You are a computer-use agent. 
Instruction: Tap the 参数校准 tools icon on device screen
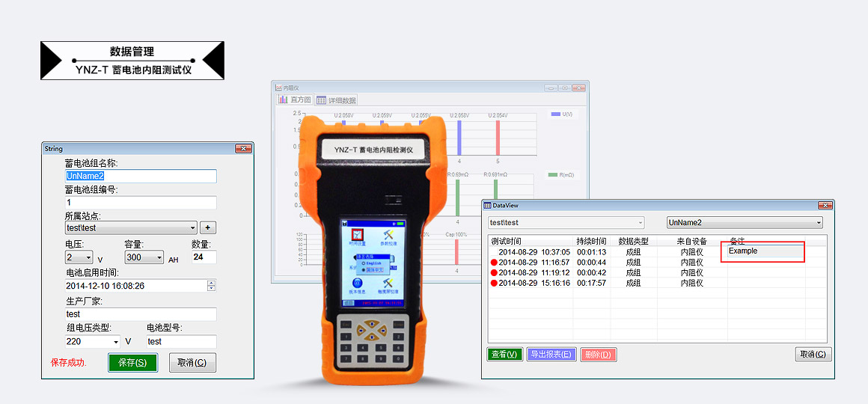tap(388, 233)
